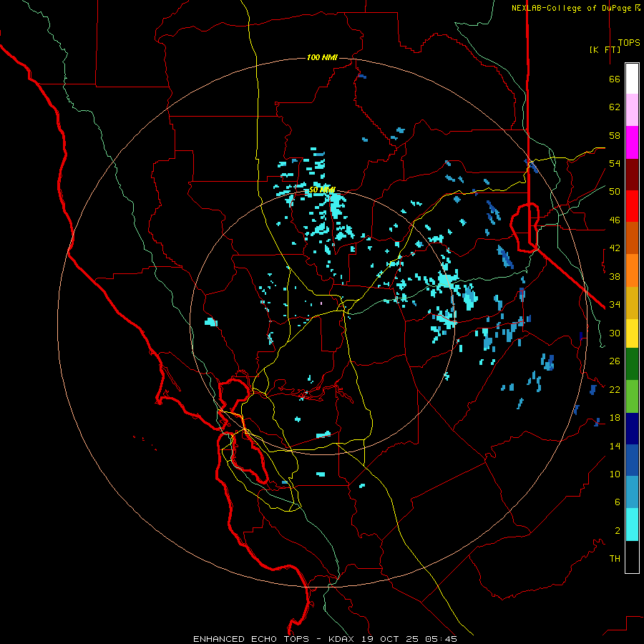The width and height of the screenshot is (644, 644).
Task: Click the '30' legend value
Action: 615,333
